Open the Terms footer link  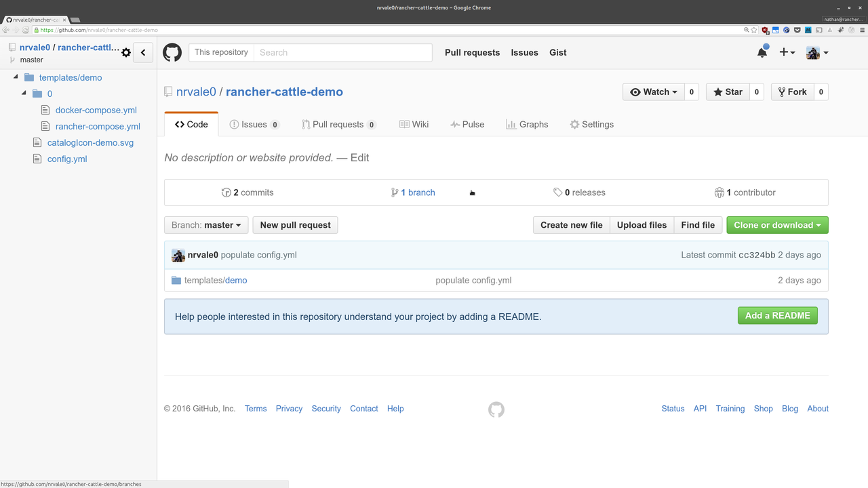click(256, 409)
